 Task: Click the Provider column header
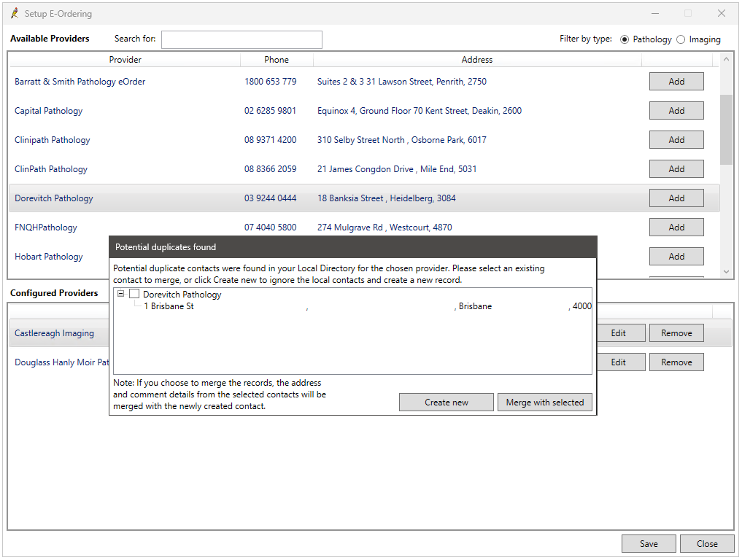[125, 60]
